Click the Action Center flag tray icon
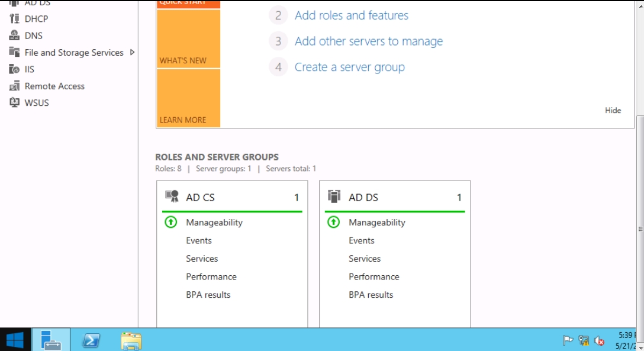The image size is (644, 351). point(568,340)
